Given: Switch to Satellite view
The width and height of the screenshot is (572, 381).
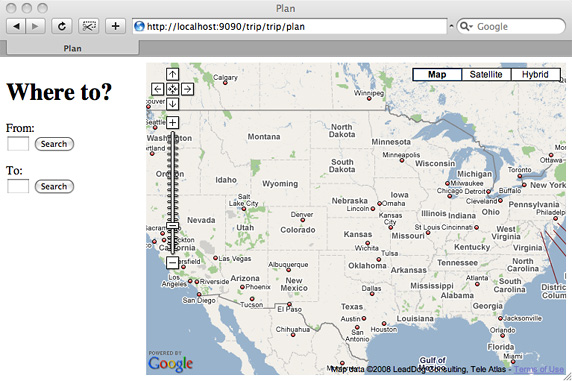Looking at the screenshot, I should tap(486, 74).
